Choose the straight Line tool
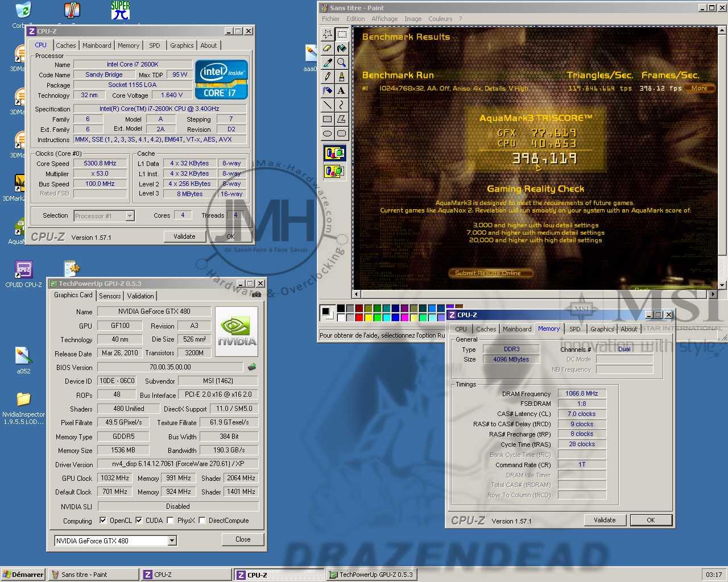This screenshot has height=582, width=728. point(328,105)
